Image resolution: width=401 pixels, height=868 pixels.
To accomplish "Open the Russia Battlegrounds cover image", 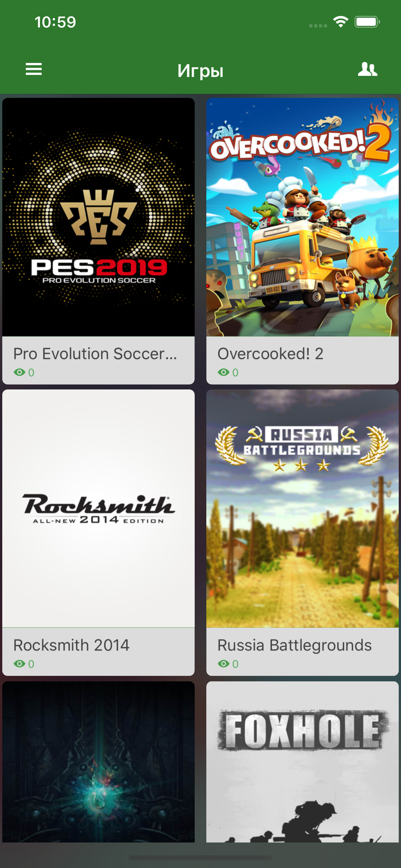I will (x=302, y=509).
